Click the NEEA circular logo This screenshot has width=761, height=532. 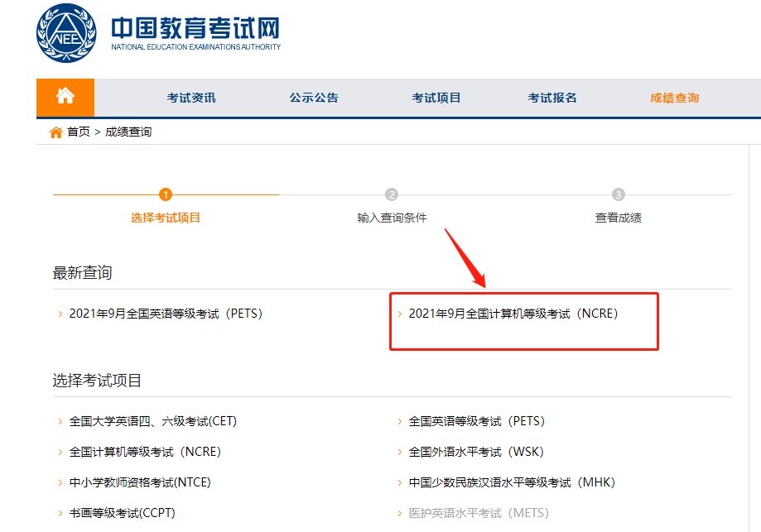pyautogui.click(x=66, y=33)
